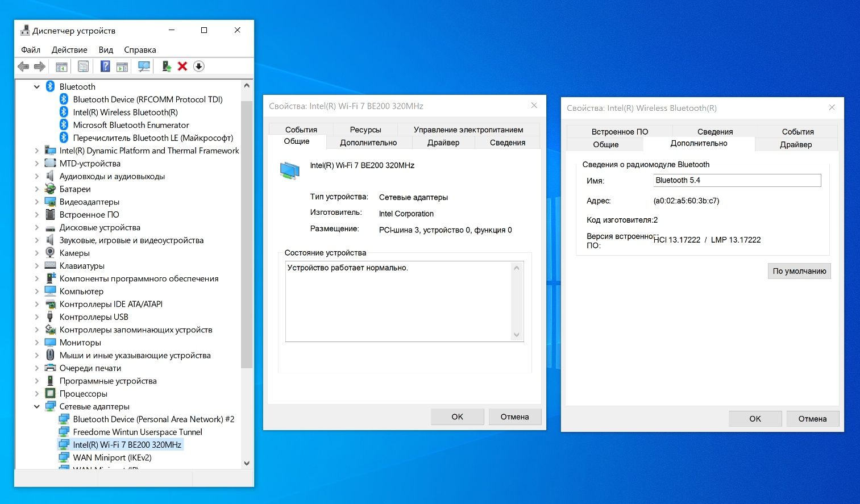Select Freedome Wintun Userspace Tunnel adapter
This screenshot has width=860, height=504.
(x=138, y=432)
